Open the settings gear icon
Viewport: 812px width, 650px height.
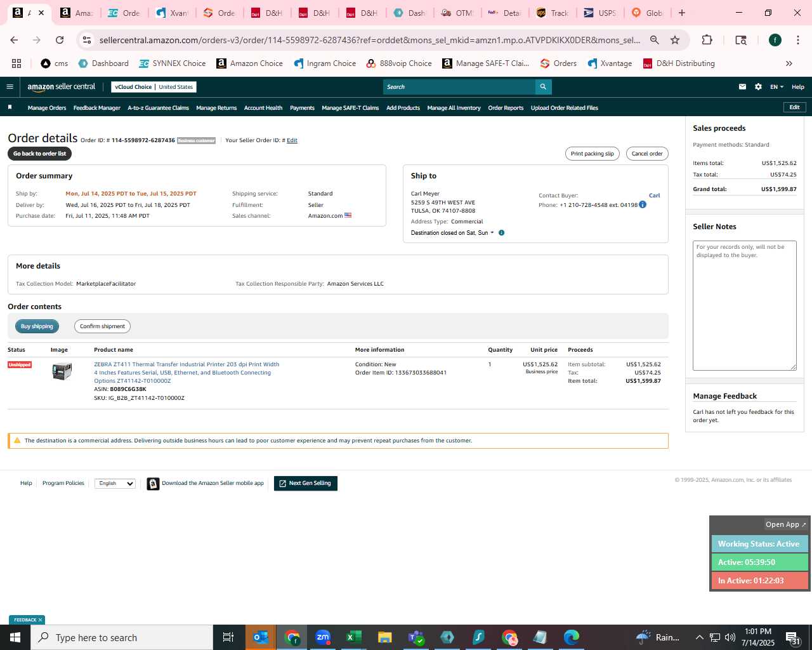tap(758, 87)
